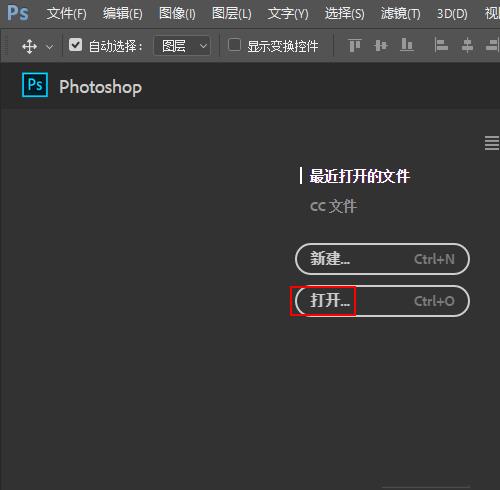500x490 pixels.
Task: Click the align top edges icon
Action: (355, 45)
